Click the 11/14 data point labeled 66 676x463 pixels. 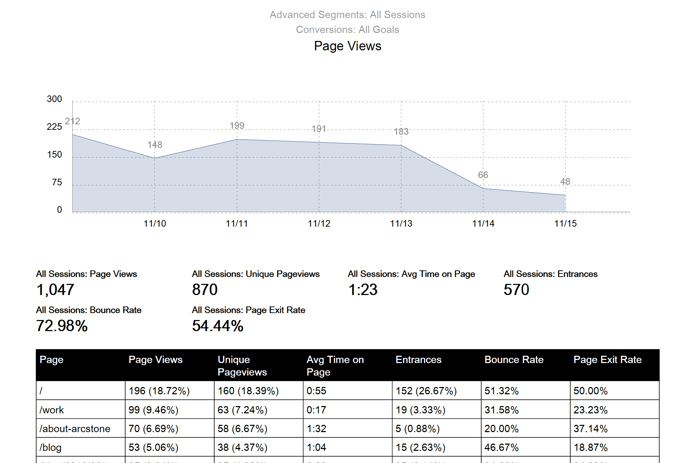[x=483, y=188]
